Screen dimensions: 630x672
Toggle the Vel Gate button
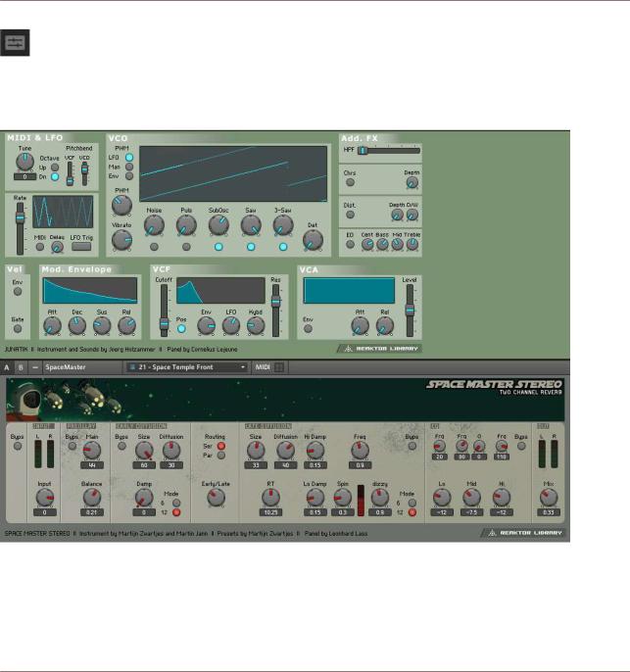(x=18, y=329)
